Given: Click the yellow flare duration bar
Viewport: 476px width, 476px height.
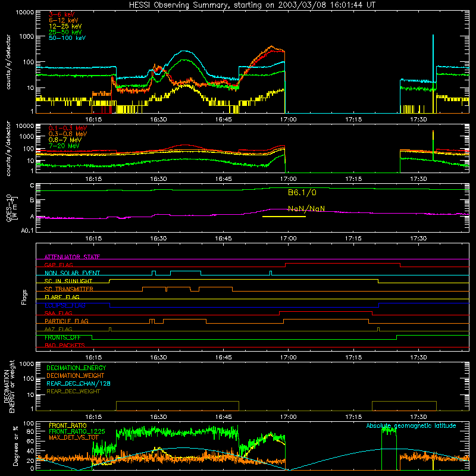Looking at the screenshot, I should tap(284, 217).
